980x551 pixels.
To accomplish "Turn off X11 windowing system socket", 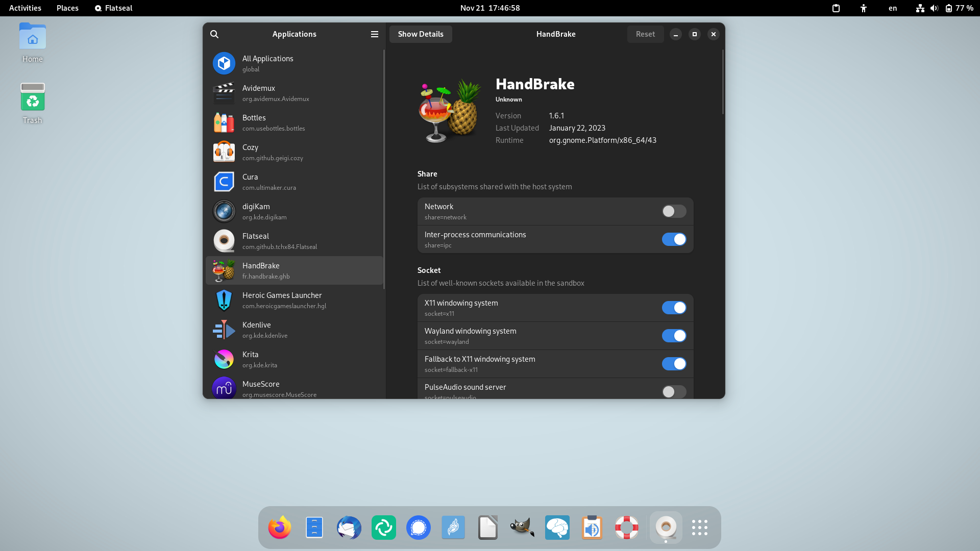I will coord(674,308).
